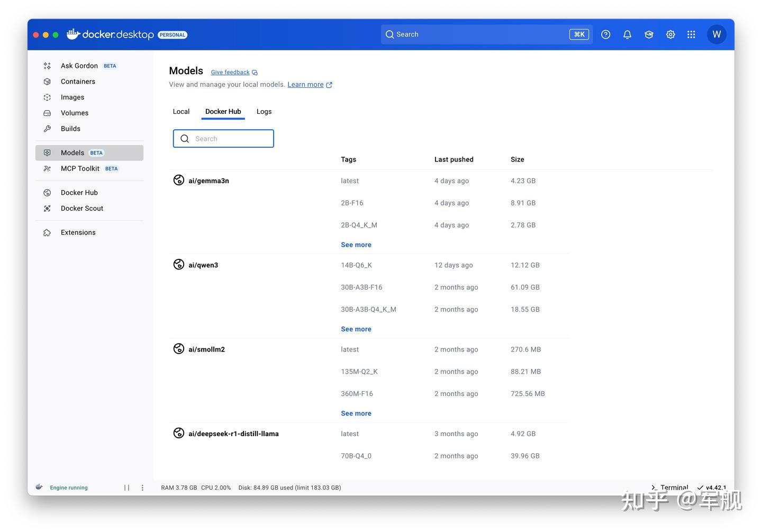Select the Containers sidebar icon

(x=78, y=82)
